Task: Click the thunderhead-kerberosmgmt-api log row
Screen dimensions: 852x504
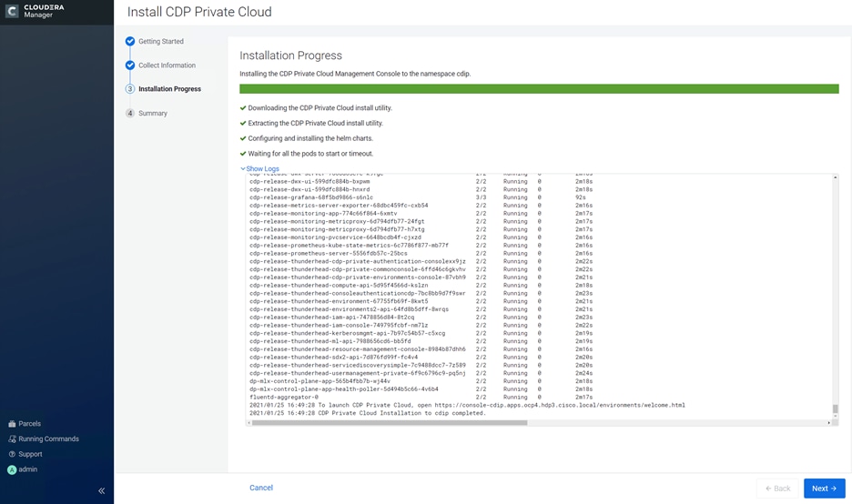Action: [x=421, y=334]
